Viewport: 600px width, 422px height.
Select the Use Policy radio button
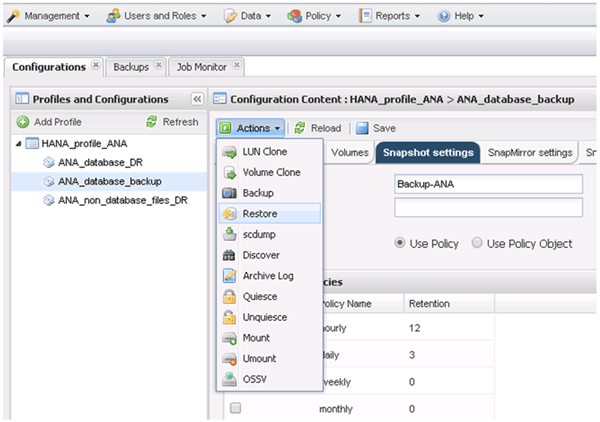click(401, 243)
